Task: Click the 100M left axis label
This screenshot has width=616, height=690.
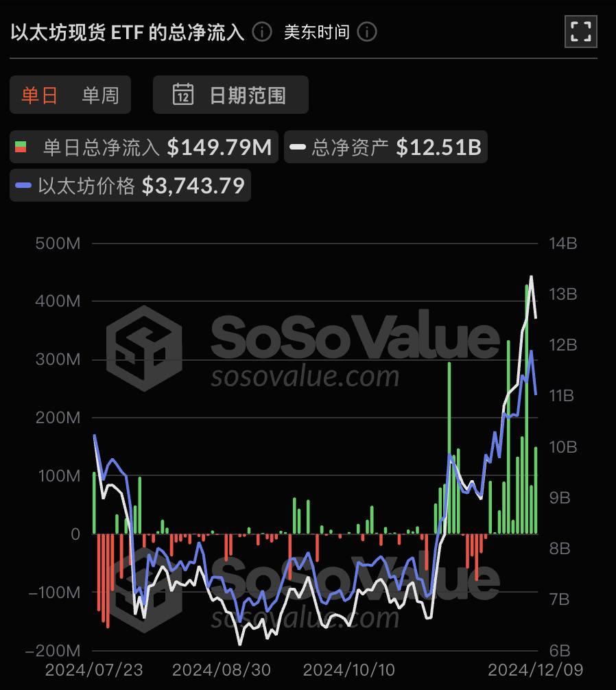Action: click(59, 476)
